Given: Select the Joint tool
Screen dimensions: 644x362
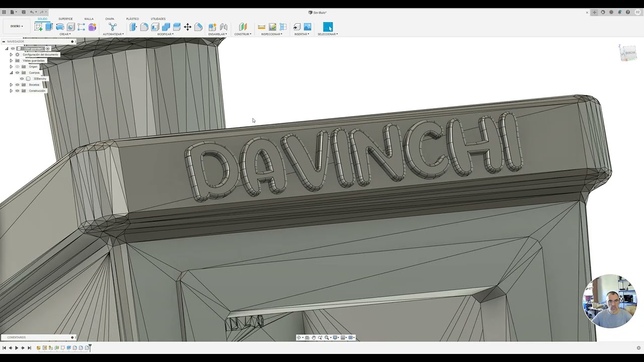Looking at the screenshot, I should coord(223,27).
